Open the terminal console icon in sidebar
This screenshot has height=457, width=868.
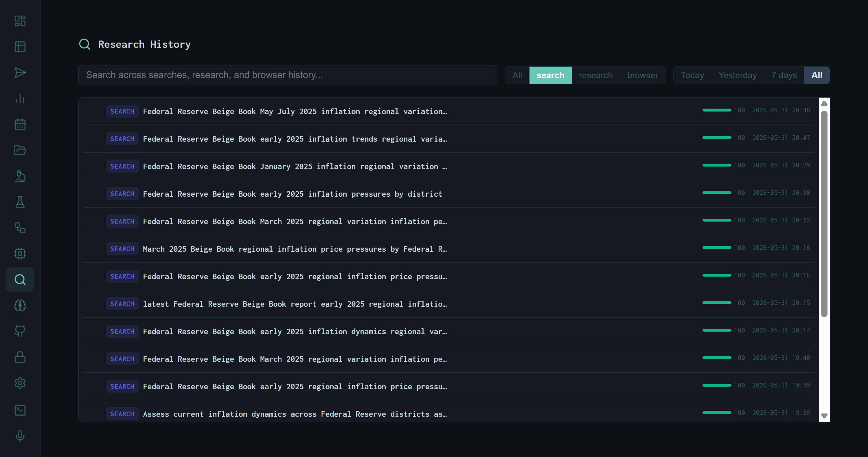point(20,410)
